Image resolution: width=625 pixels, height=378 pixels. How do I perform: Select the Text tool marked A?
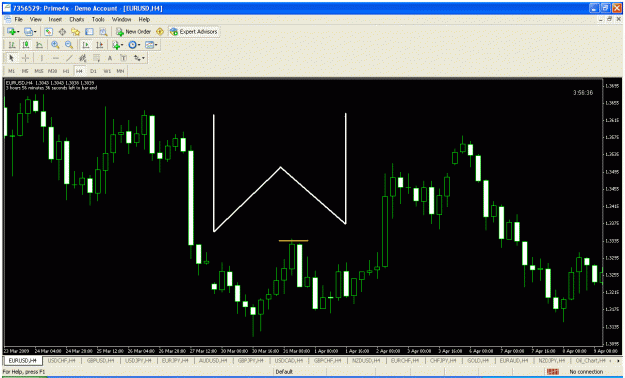click(110, 58)
